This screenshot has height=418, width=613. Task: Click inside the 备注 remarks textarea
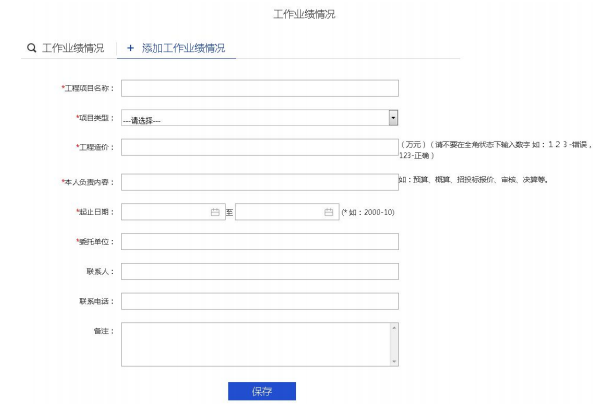point(255,344)
